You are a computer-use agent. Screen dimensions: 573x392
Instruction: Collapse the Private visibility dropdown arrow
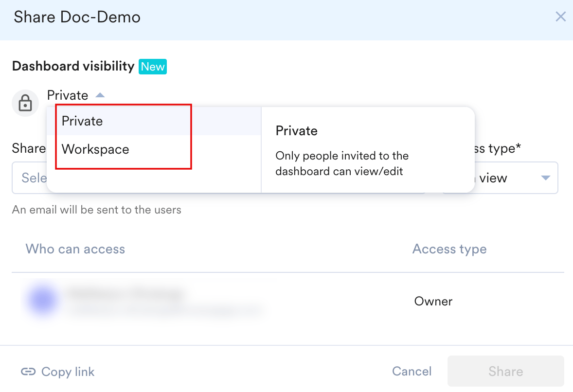[100, 95]
